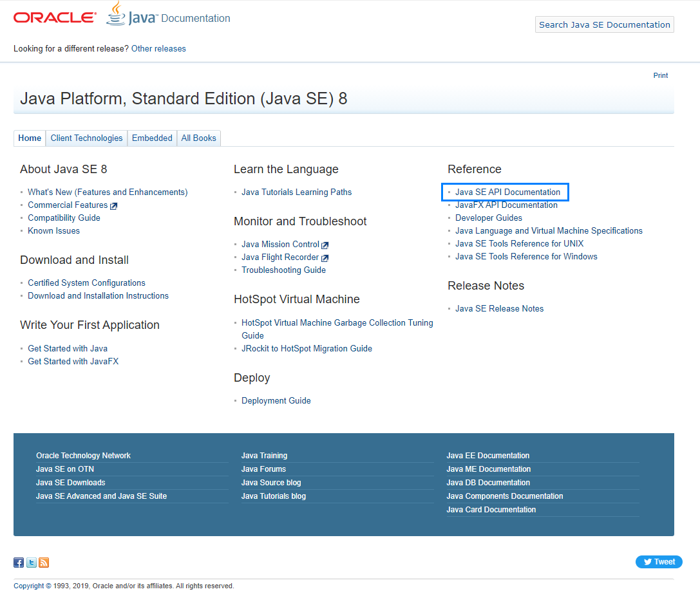
Task: Open the RSS feed icon
Action: [x=44, y=563]
